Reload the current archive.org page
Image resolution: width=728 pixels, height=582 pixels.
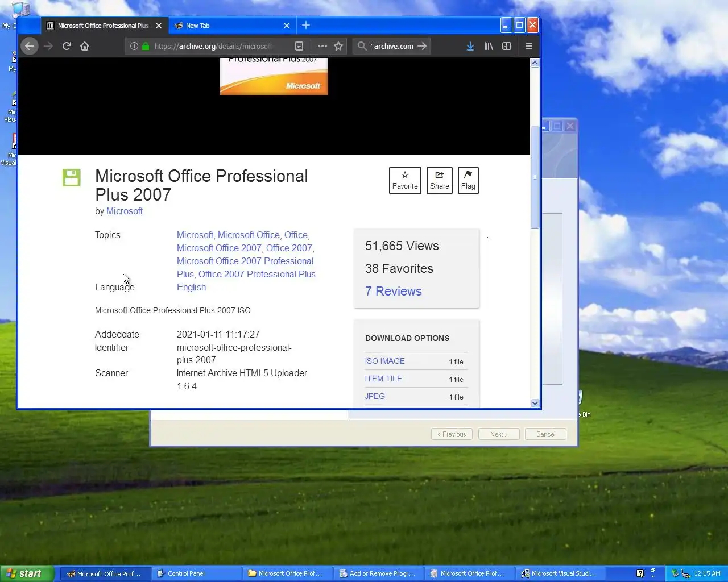(x=67, y=46)
